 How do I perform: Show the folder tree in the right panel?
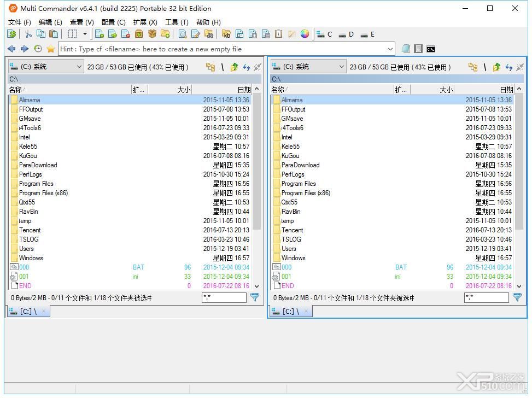click(x=473, y=67)
